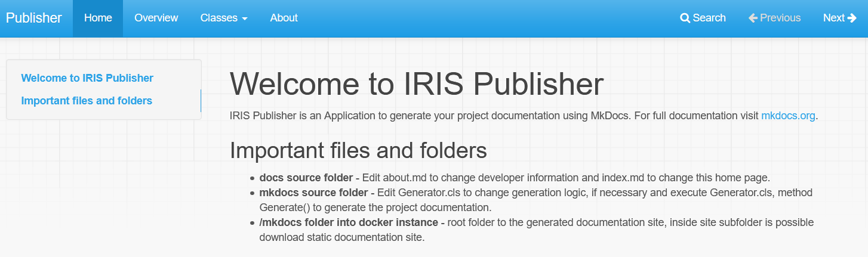This screenshot has height=257, width=868.
Task: Navigate to the About page
Action: click(284, 18)
